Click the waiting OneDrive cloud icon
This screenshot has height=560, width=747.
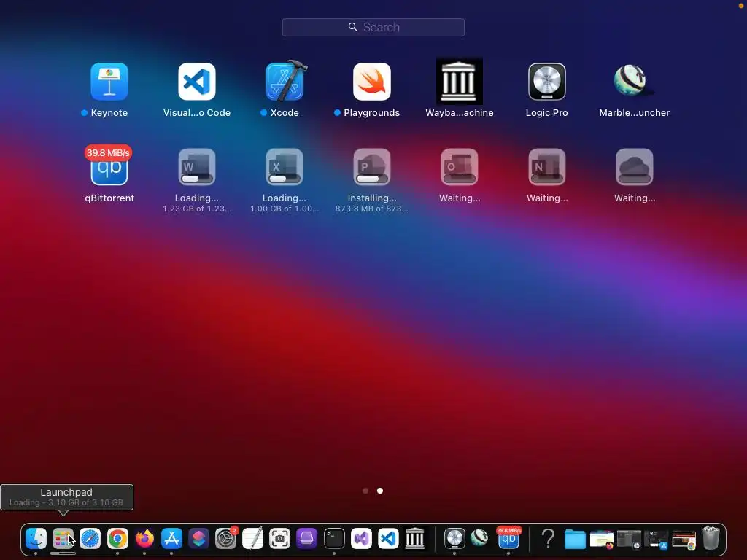(635, 167)
